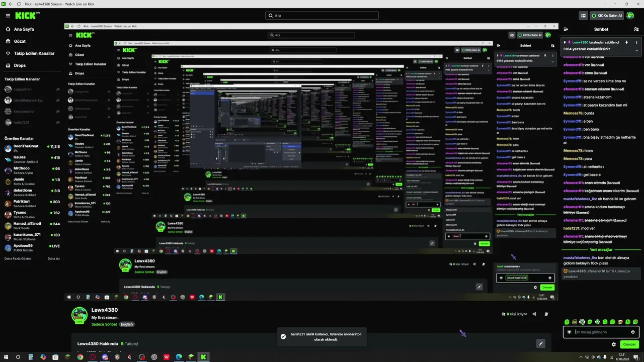Click the Yeni mesajlar divider
644x362 pixels.
[601, 249]
